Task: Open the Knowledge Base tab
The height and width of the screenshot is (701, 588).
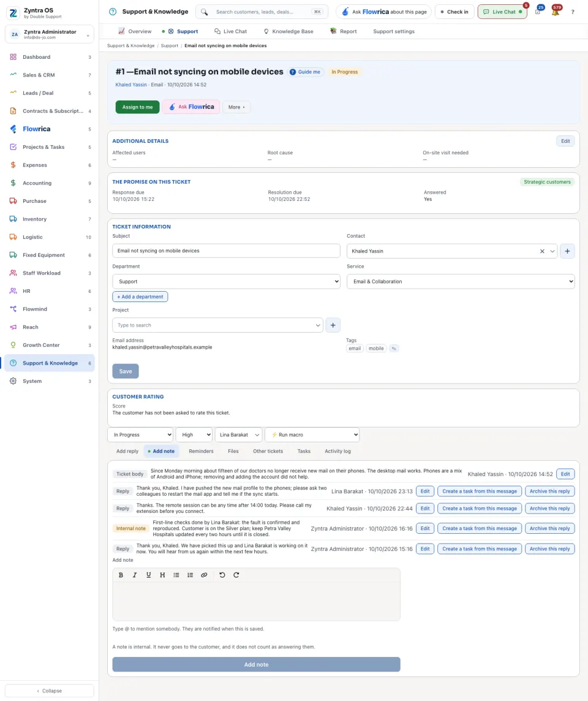Action: 288,31
